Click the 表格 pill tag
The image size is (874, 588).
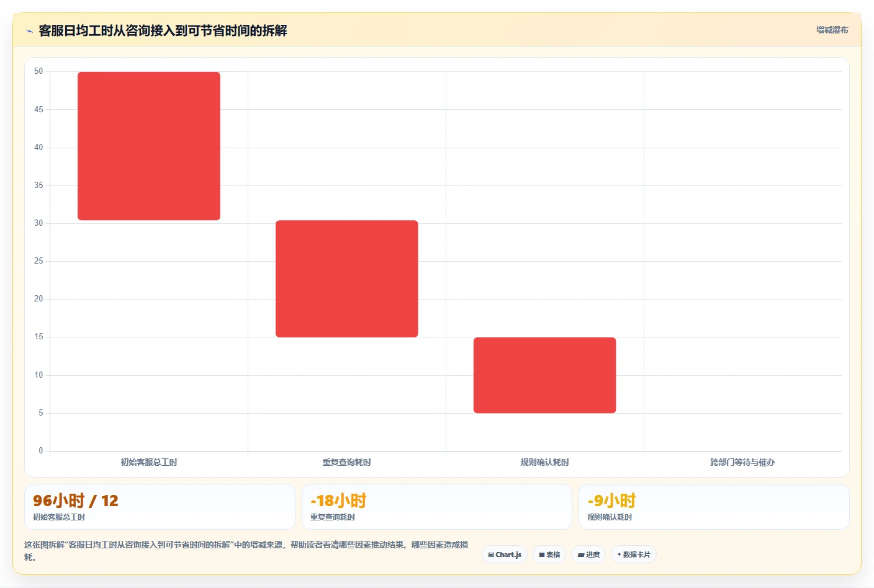(x=549, y=555)
